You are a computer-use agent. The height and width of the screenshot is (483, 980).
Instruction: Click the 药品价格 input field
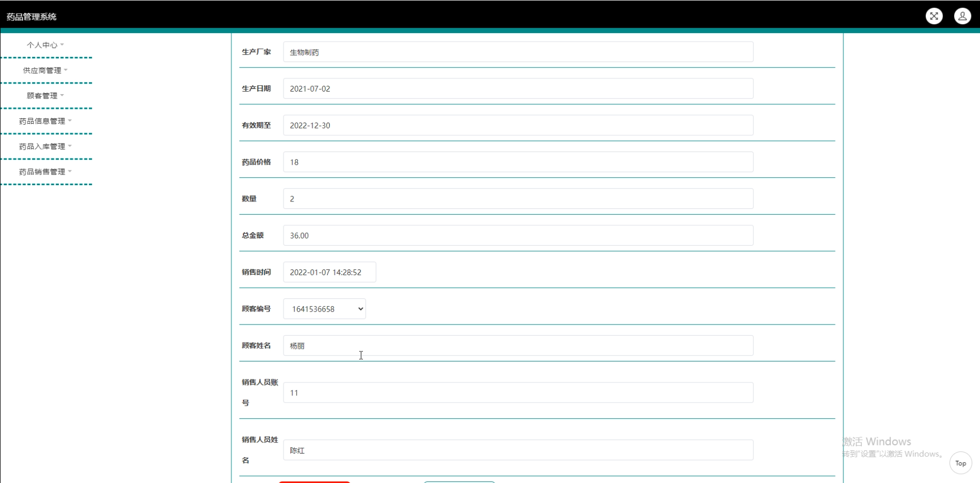pos(518,162)
